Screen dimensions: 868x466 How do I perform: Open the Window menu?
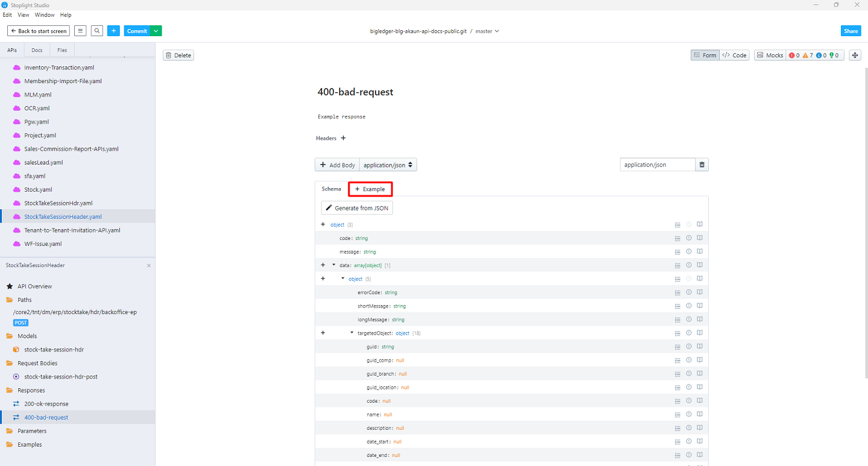click(x=45, y=14)
